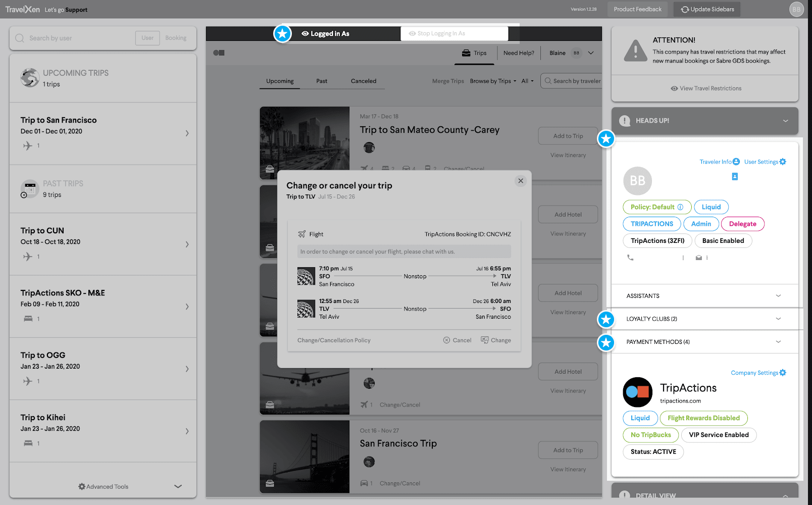Expand the Advanced Tools chevron
The image size is (812, 505).
[x=178, y=486]
